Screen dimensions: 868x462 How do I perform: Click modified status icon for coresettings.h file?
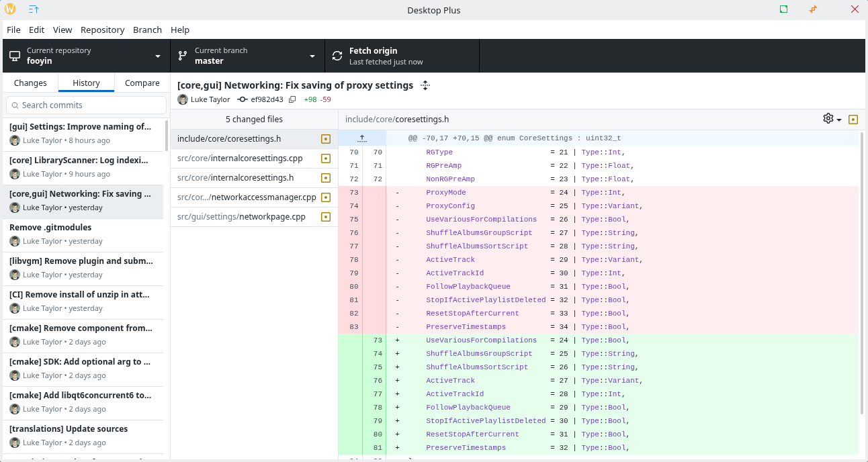coord(326,139)
